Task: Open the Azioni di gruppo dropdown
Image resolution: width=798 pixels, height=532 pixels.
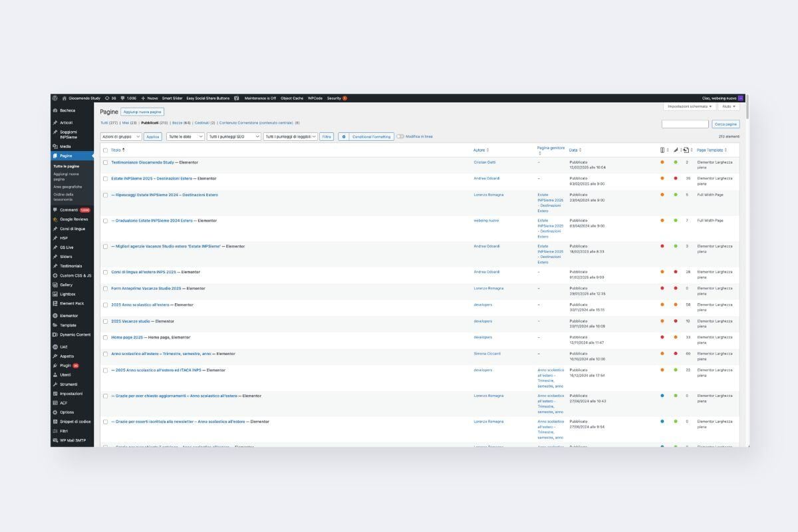Action: (121, 136)
